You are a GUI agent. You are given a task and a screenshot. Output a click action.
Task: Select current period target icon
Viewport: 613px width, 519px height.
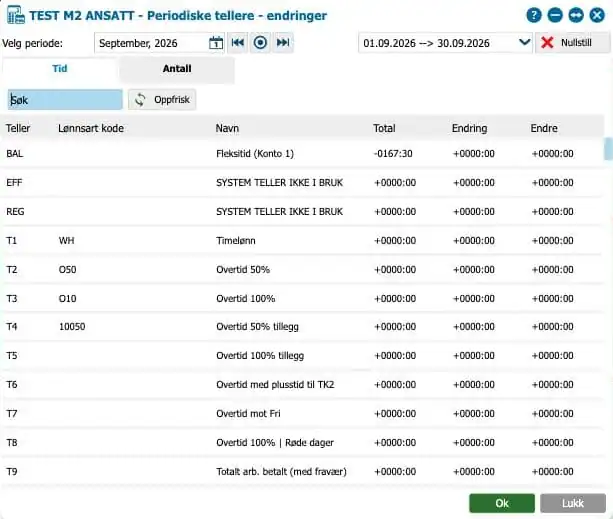260,43
